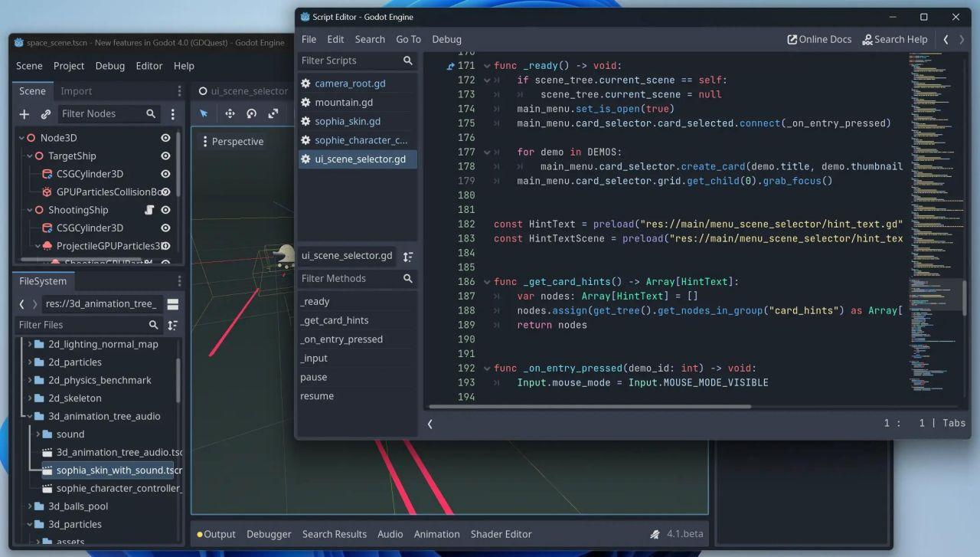
Task: Jump to the _on_entry_pressed method
Action: [x=341, y=339]
